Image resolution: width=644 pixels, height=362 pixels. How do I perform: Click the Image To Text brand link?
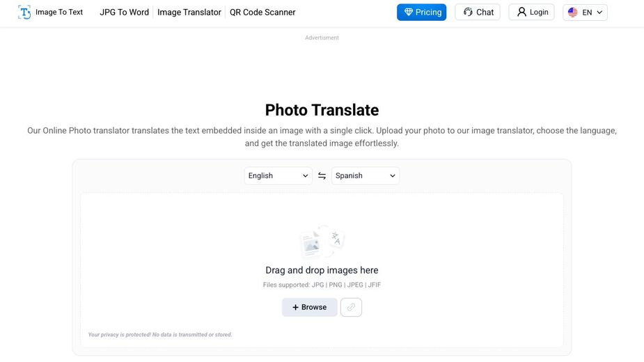coord(59,13)
